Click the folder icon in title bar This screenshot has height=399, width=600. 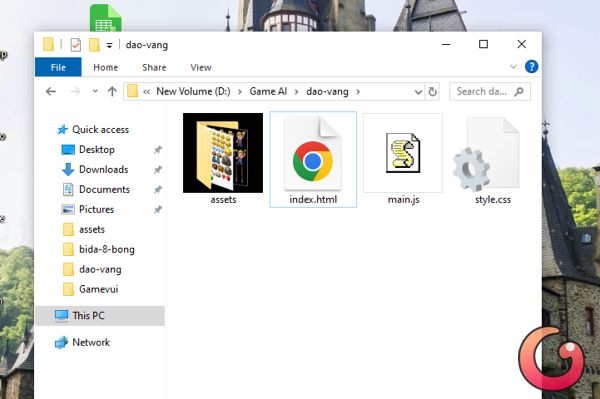click(48, 44)
